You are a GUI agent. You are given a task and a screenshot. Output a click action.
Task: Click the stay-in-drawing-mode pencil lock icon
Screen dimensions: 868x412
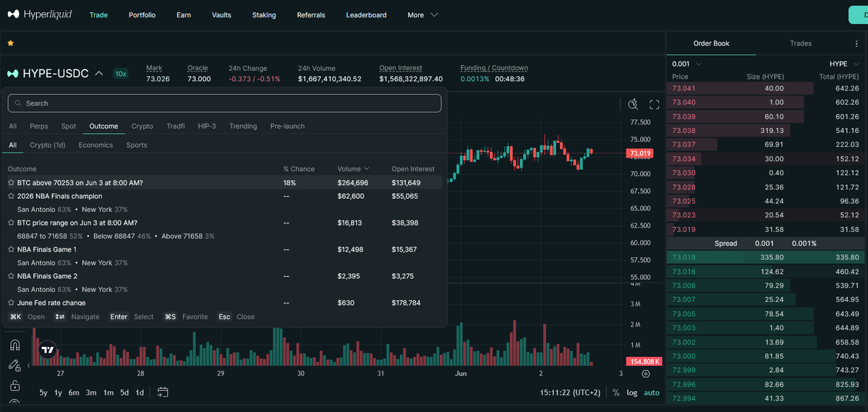(14, 366)
